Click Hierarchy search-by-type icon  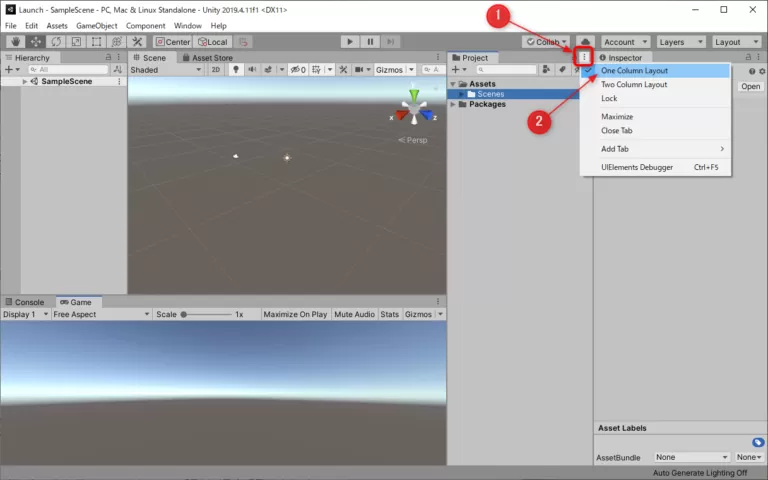[x=118, y=70]
